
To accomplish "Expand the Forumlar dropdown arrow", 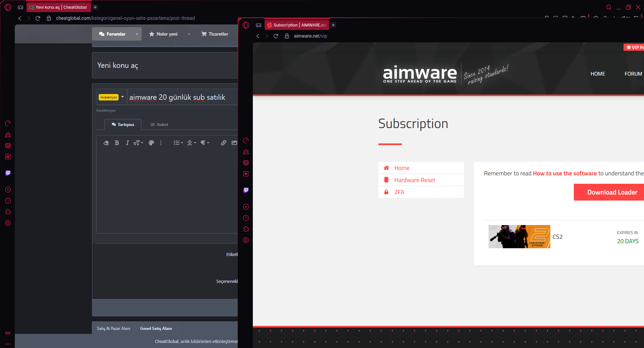I will coord(137,34).
